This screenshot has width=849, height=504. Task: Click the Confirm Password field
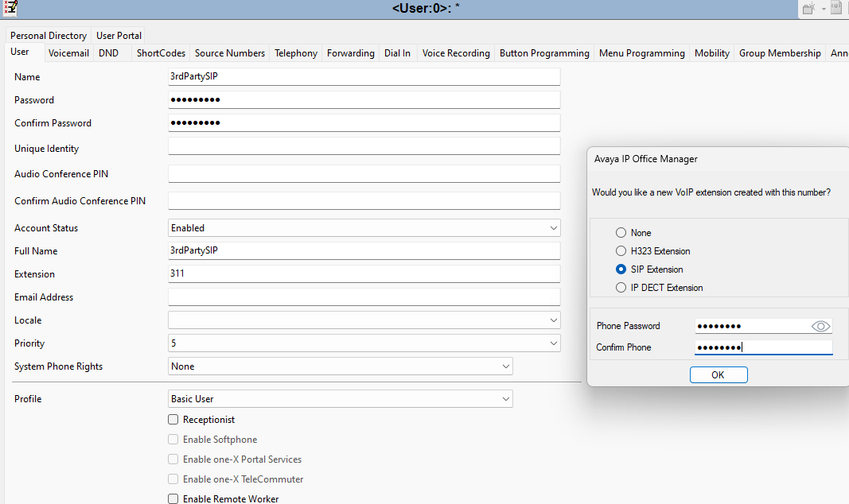point(364,122)
